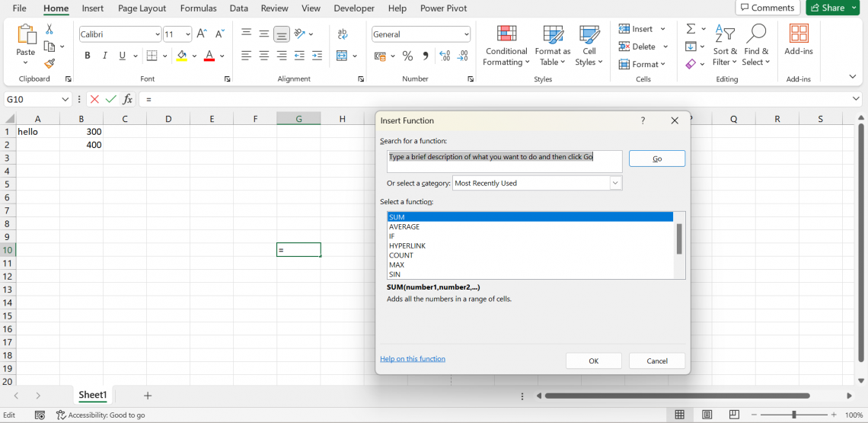
Task: Switch to the Formulas ribbon tab
Action: (198, 8)
